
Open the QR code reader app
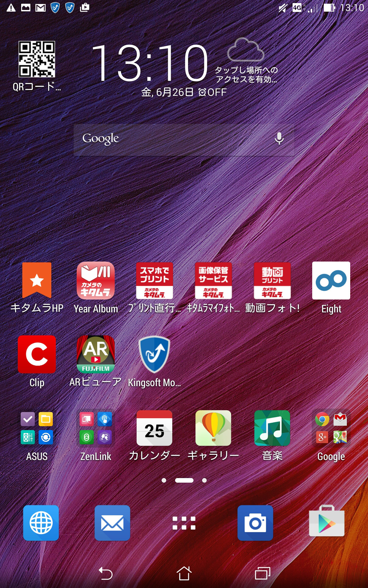37,59
